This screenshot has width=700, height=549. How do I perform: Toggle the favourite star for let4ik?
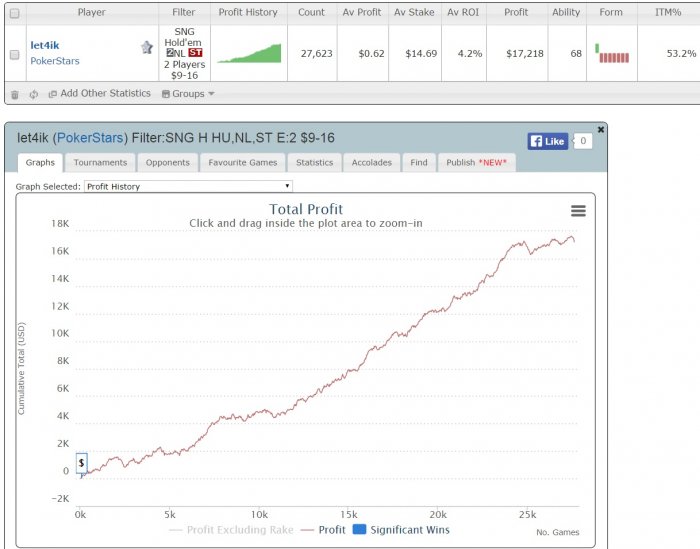[x=147, y=47]
